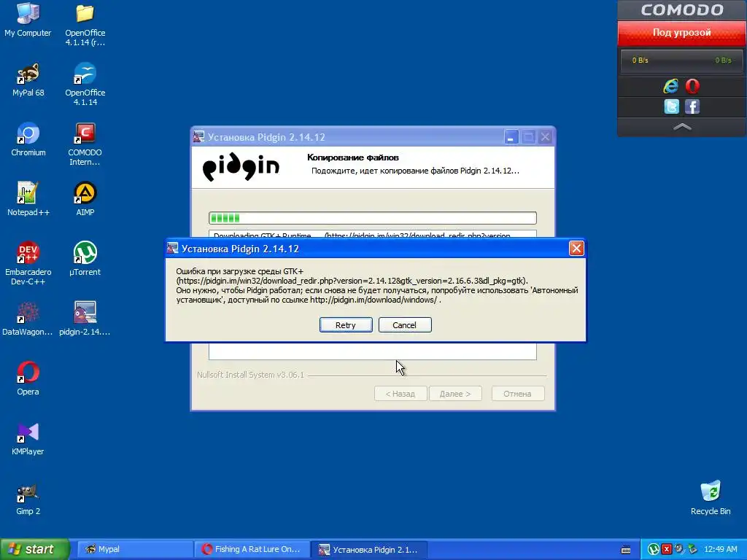Switch to Установка Pidgin taskbar button

pos(368,549)
